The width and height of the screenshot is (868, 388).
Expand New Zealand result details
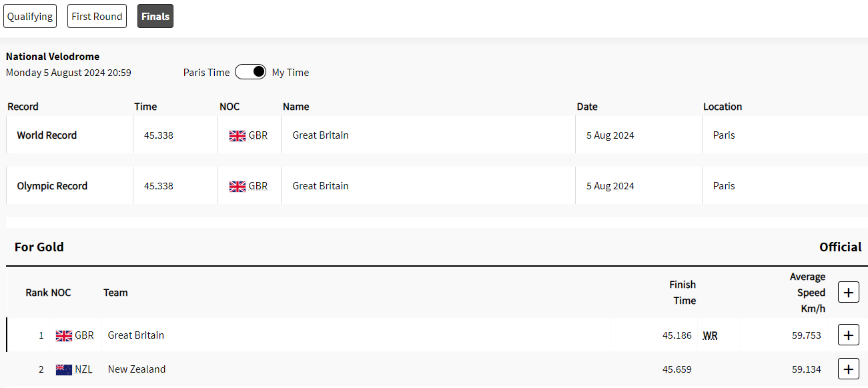point(849,369)
